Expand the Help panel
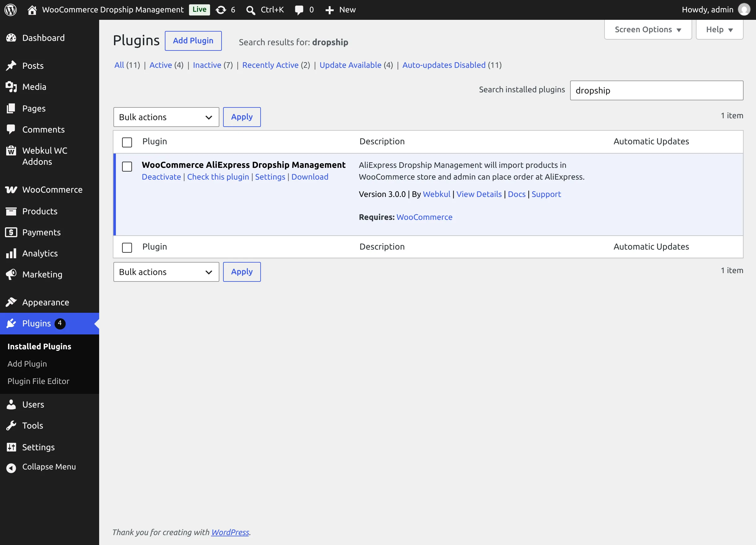 pos(719,30)
